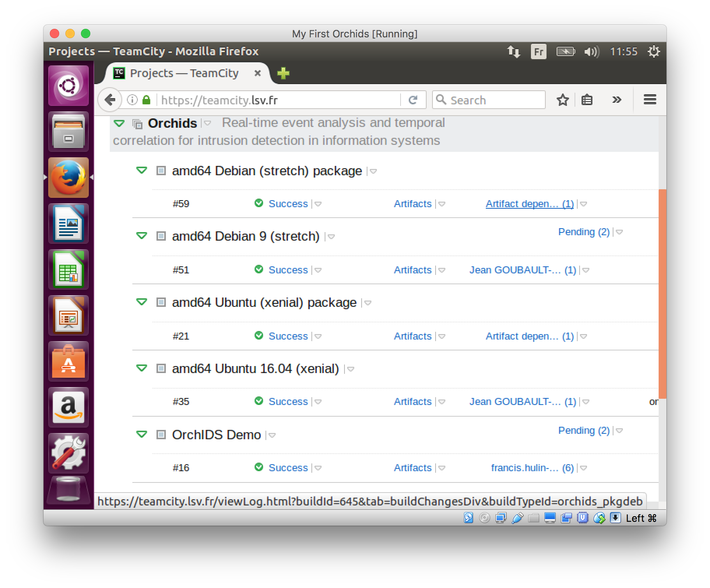This screenshot has height=588, width=710.
Task: Open Success link for build #51
Action: click(x=288, y=270)
